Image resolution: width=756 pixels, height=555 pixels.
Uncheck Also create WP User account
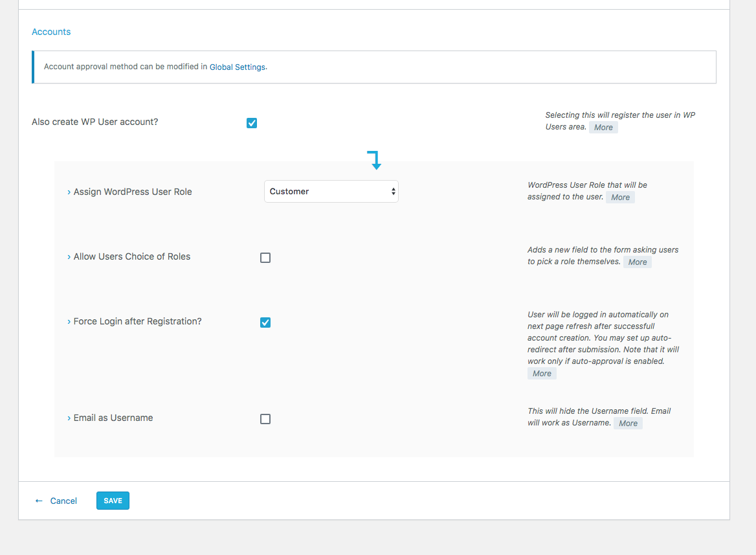(x=252, y=123)
